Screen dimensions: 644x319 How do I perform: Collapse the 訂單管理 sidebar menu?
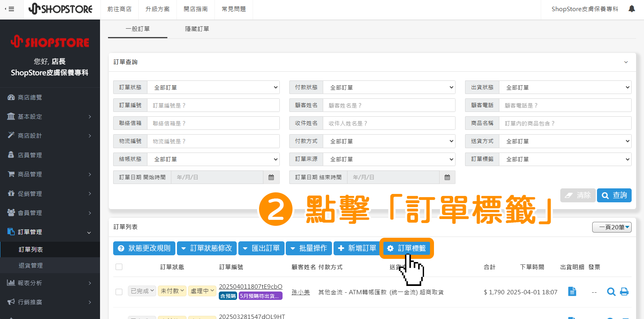pos(50,232)
